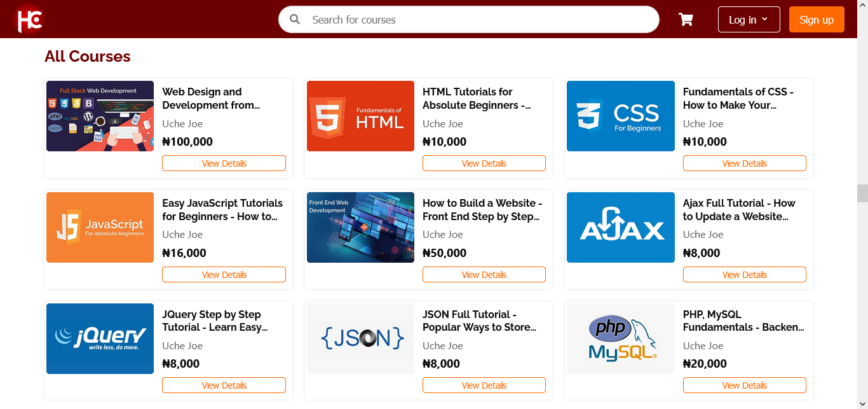868x409 pixels.
Task: Click the AJAX course image
Action: (620, 228)
